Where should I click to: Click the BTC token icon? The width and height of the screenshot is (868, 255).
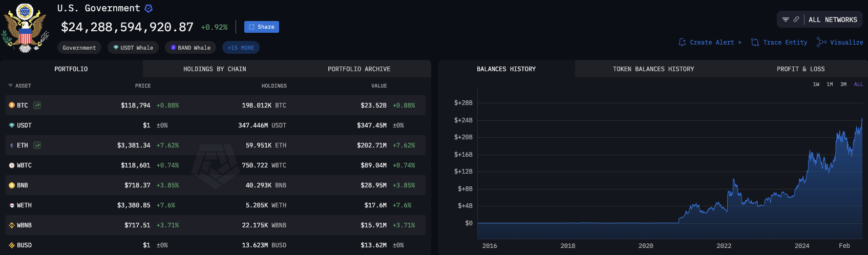click(x=12, y=105)
